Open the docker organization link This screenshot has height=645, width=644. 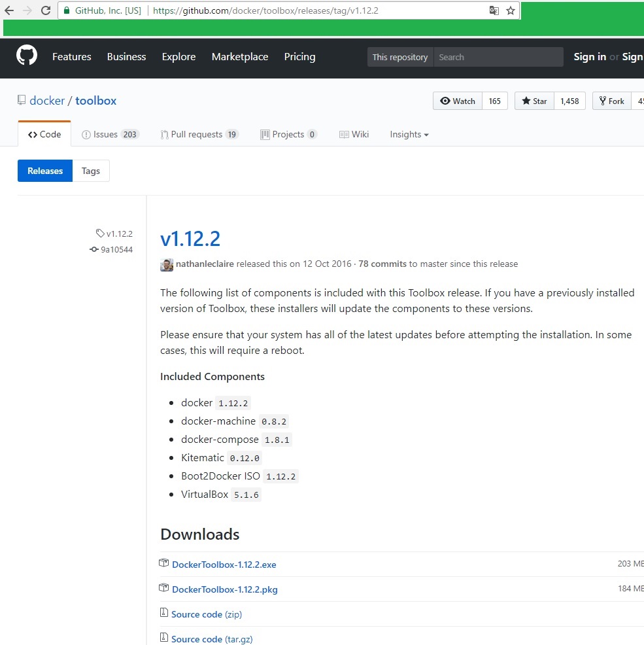(x=47, y=101)
